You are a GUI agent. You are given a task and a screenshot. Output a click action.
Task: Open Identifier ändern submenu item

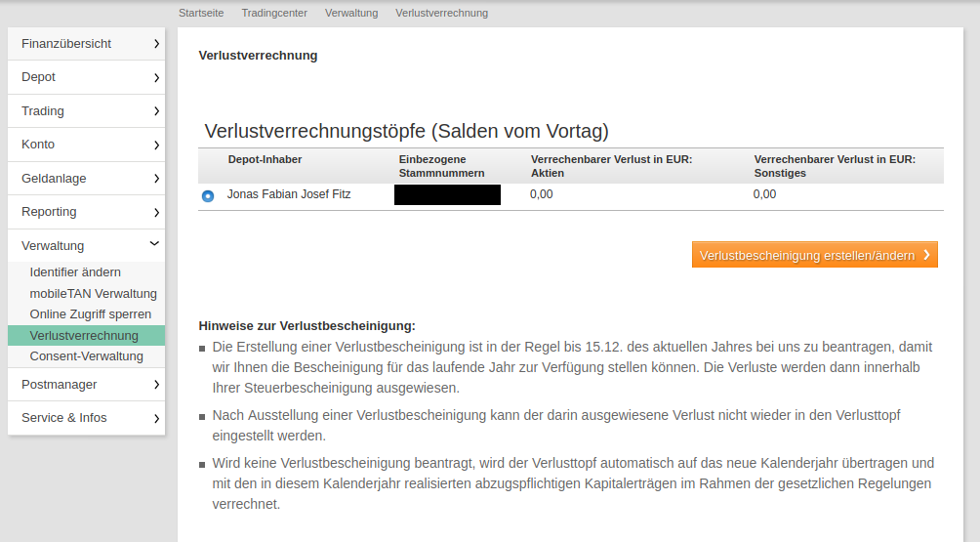pyautogui.click(x=75, y=272)
